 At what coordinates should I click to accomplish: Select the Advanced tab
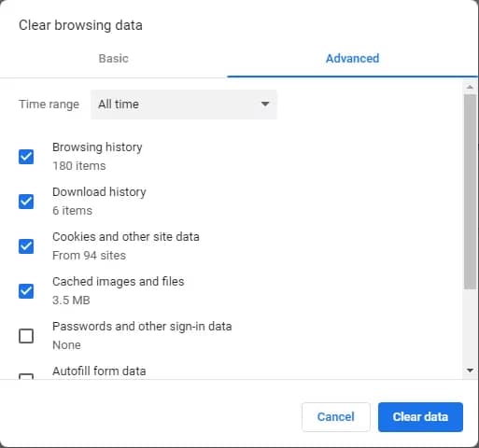352,59
